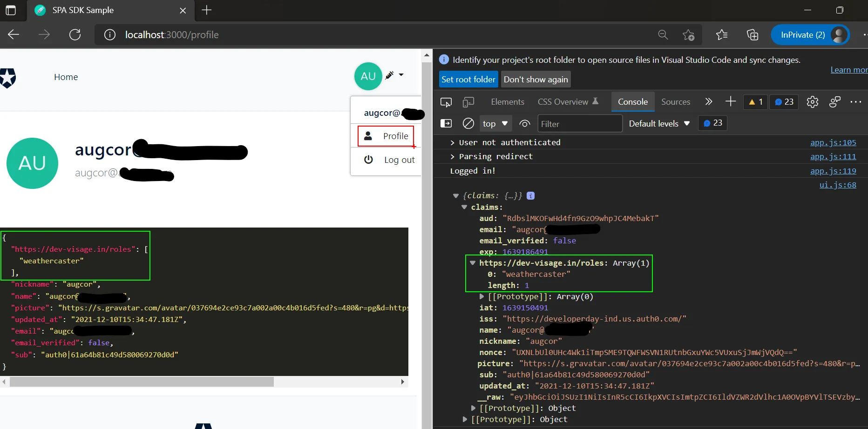Select Profile from the user menu
Viewport: 868px width, 429px height.
(386, 136)
